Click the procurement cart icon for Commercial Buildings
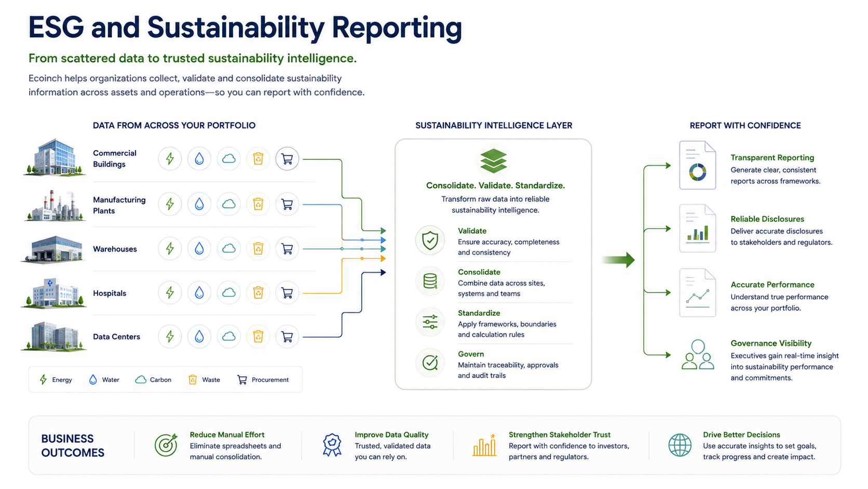868x489 pixels. coord(287,158)
